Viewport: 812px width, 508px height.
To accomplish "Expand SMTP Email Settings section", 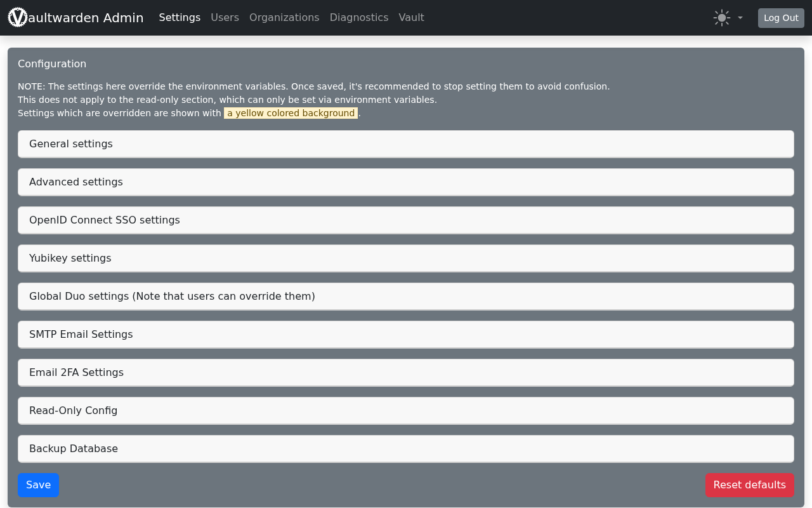I will [x=406, y=335].
